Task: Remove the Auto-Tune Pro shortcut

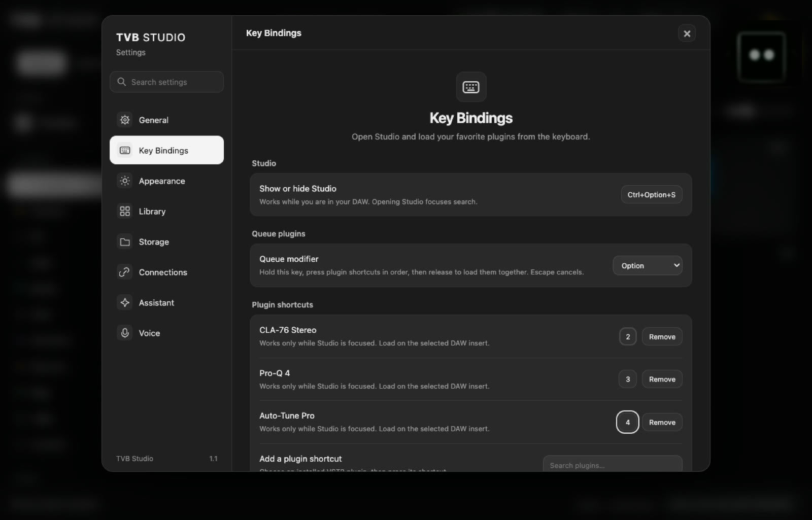Action: coord(662,422)
